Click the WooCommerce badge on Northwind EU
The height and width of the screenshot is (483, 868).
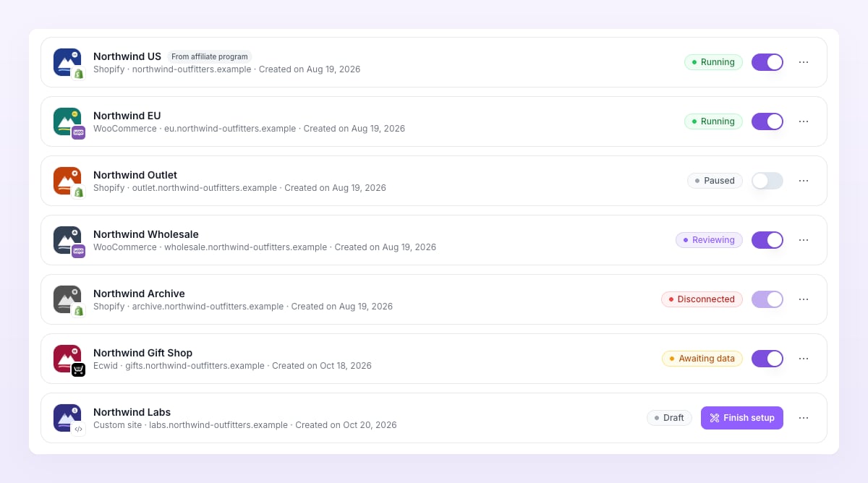tap(79, 133)
